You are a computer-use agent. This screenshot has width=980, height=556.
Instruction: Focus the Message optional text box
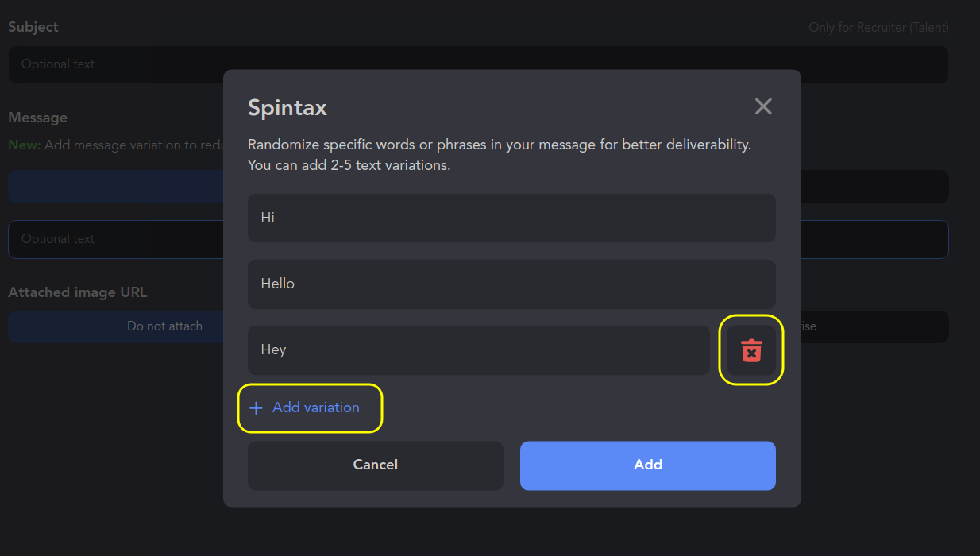coord(115,239)
